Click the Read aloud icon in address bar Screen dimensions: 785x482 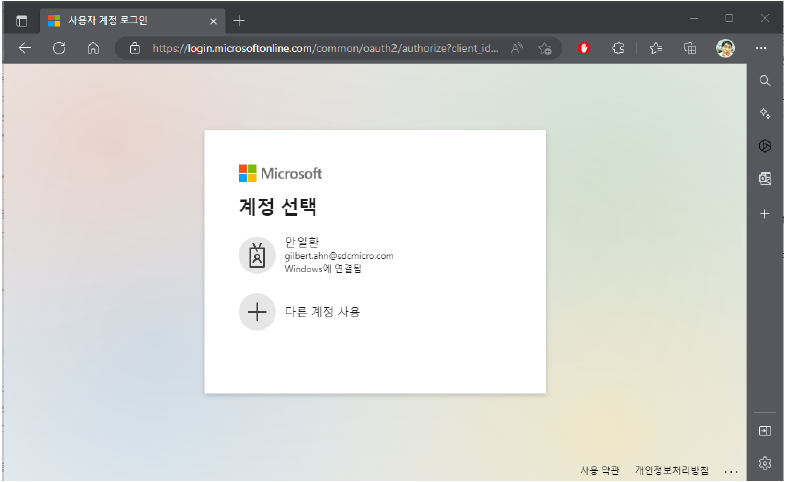(x=517, y=48)
